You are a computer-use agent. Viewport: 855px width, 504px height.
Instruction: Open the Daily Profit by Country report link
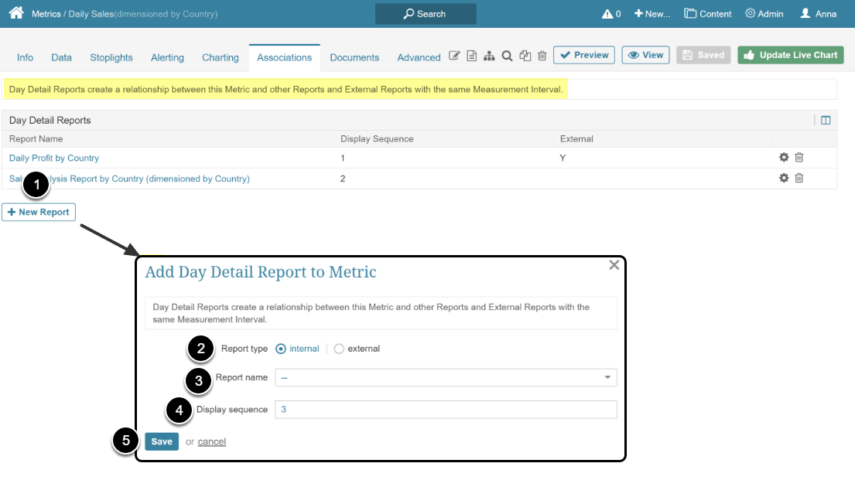click(x=54, y=157)
